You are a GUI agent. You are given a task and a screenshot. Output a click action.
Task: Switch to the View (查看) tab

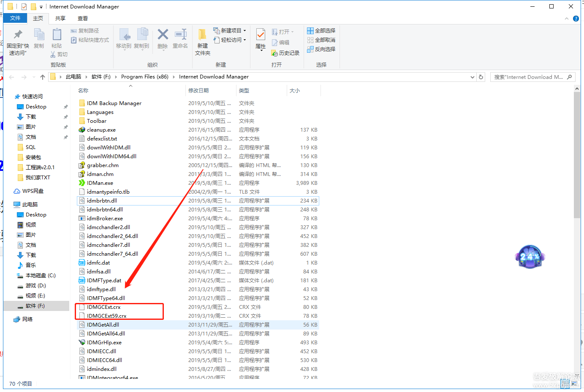click(83, 19)
